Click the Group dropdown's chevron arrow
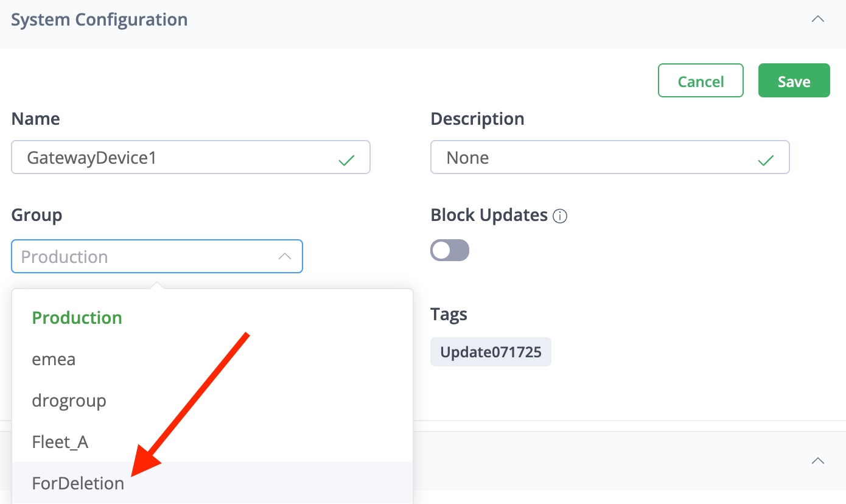This screenshot has width=846, height=504. pos(284,256)
